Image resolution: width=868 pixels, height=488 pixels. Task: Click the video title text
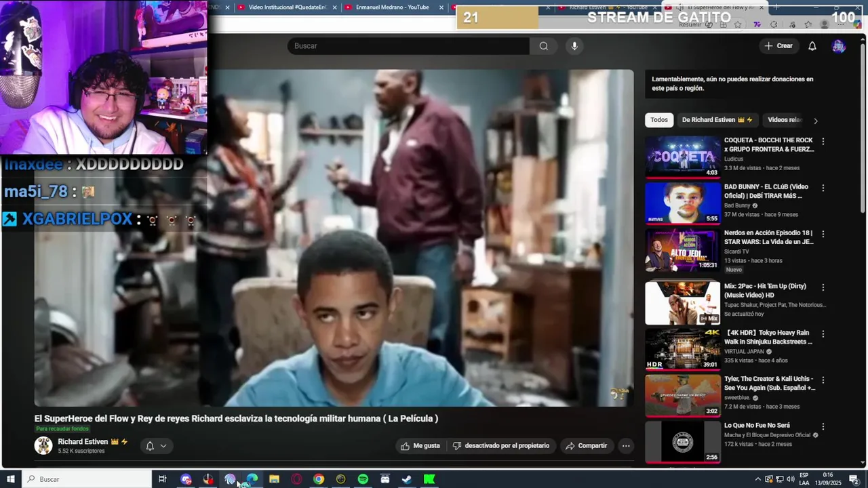(x=236, y=419)
